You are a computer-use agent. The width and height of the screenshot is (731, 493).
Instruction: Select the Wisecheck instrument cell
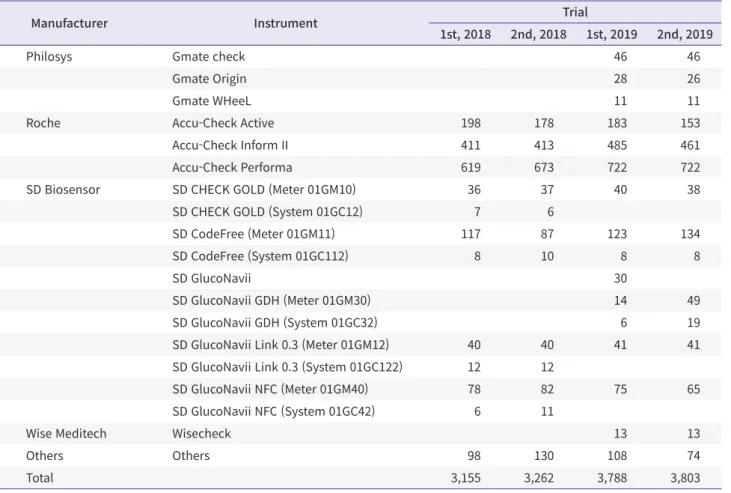(201, 433)
